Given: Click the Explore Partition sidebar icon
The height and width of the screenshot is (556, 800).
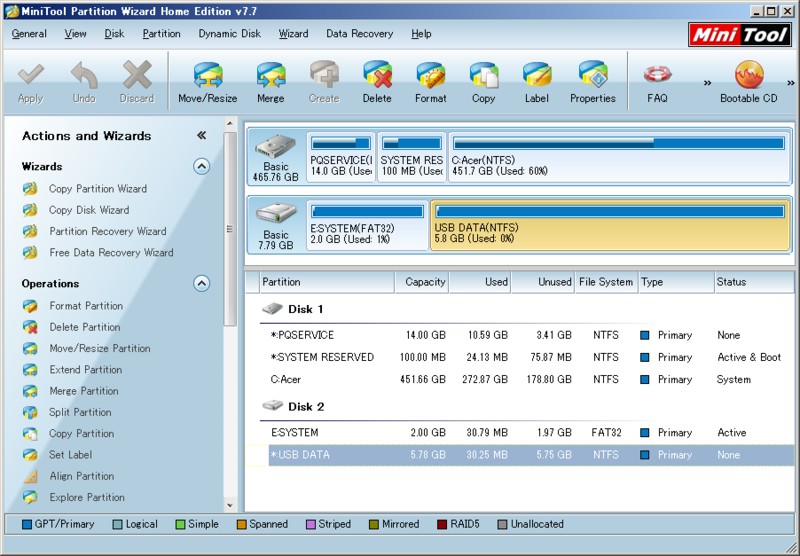Looking at the screenshot, I should pos(30,497).
